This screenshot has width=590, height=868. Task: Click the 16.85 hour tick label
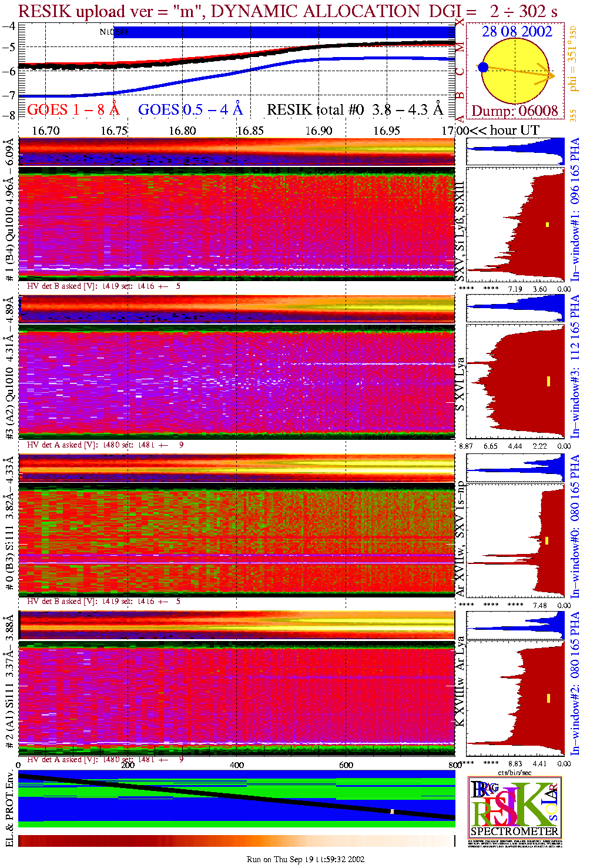point(250,131)
